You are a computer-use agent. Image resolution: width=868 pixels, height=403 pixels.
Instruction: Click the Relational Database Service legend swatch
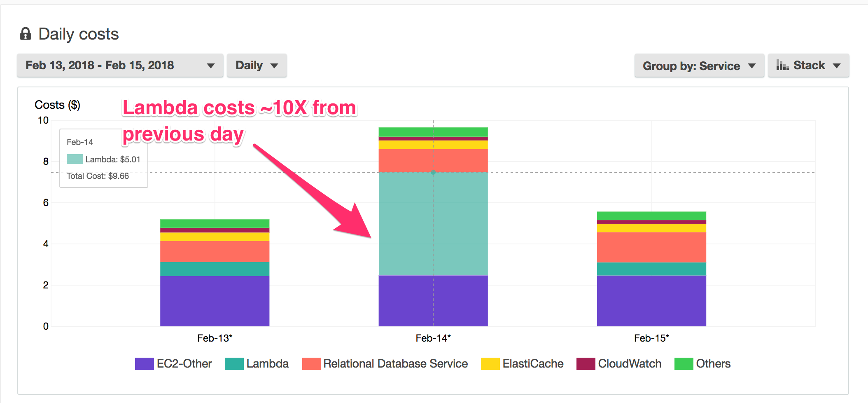click(x=311, y=364)
